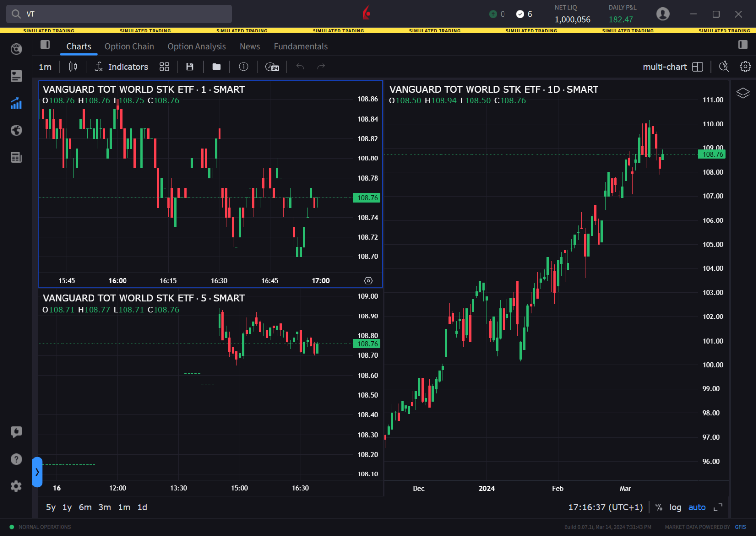Click the chart info circle icon
This screenshot has height=536, width=756.
(x=243, y=66)
